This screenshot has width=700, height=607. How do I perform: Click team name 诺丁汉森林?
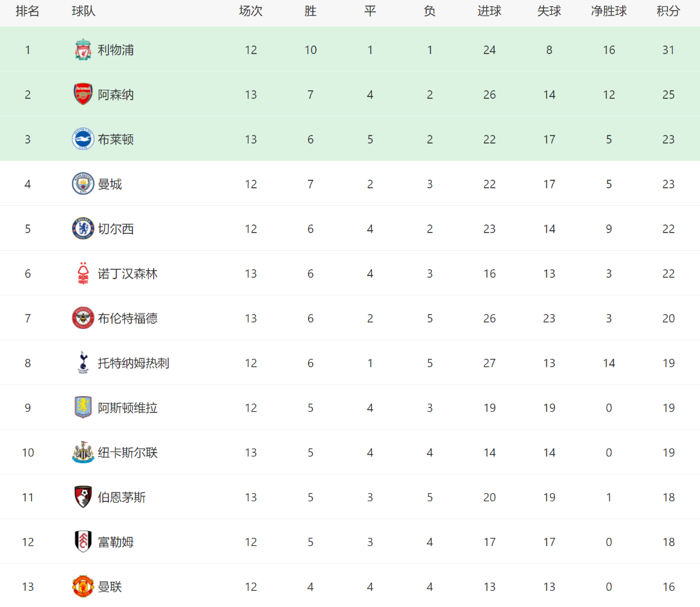pos(128,274)
